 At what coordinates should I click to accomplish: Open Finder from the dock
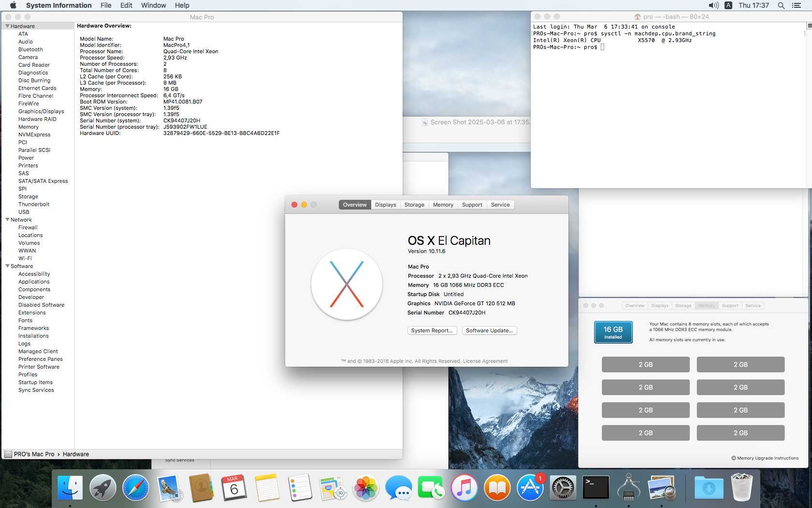[x=70, y=487]
